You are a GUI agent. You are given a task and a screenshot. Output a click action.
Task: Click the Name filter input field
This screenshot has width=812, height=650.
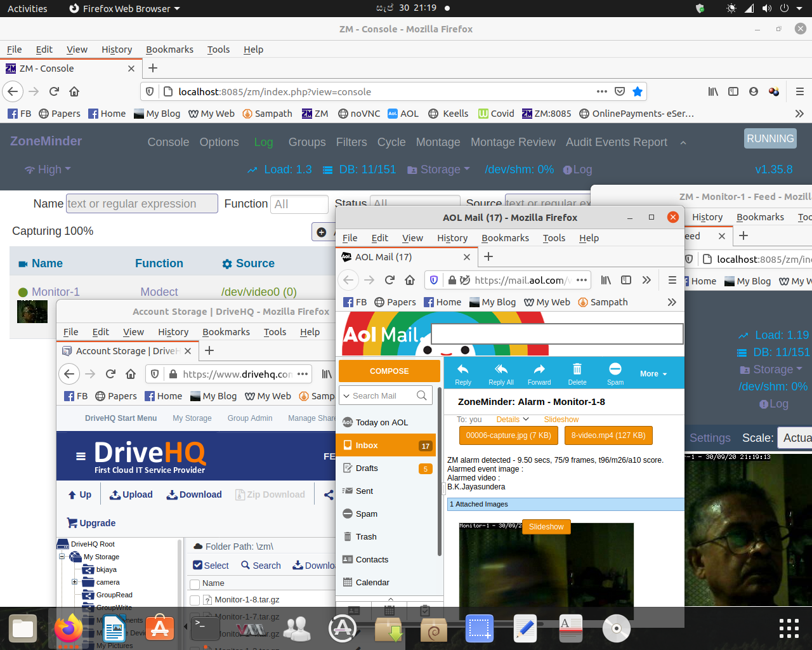click(x=142, y=204)
